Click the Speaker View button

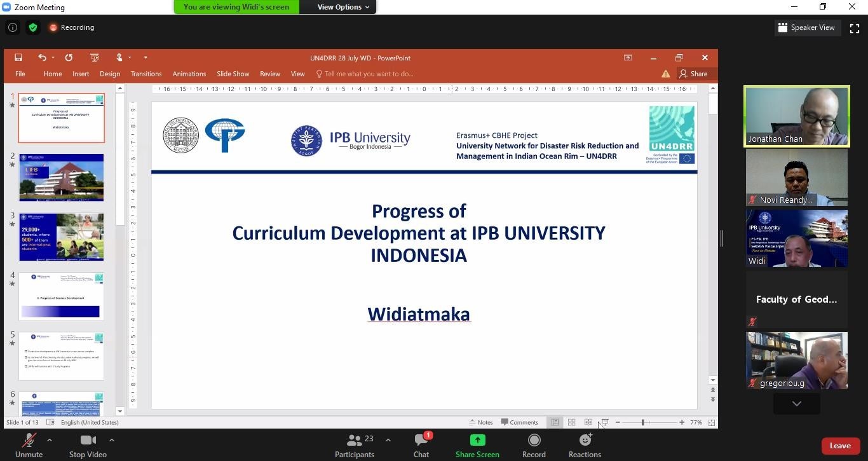pos(806,27)
